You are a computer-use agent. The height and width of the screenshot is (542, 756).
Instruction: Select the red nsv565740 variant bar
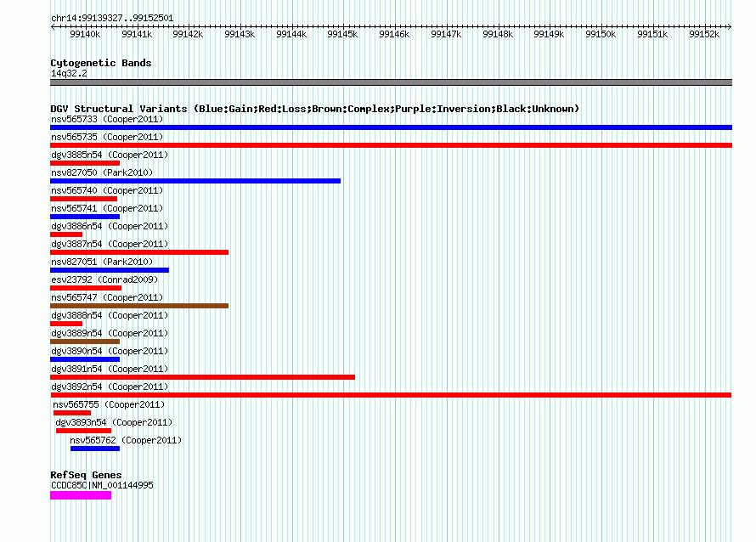[83, 199]
